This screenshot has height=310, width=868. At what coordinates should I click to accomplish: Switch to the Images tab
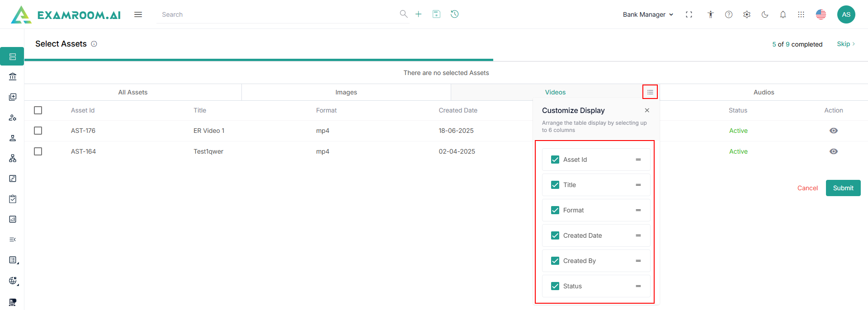(x=346, y=92)
